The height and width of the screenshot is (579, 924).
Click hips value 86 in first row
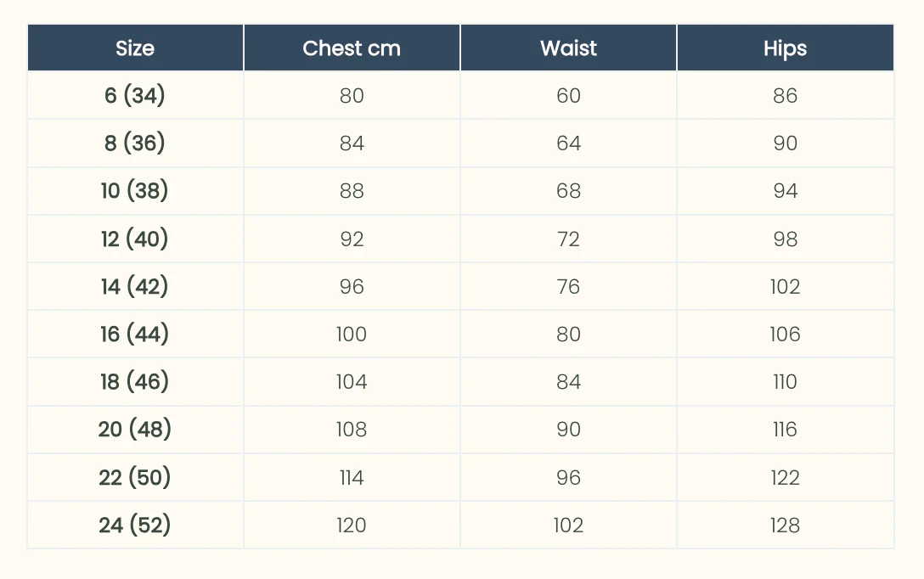pyautogui.click(x=786, y=95)
